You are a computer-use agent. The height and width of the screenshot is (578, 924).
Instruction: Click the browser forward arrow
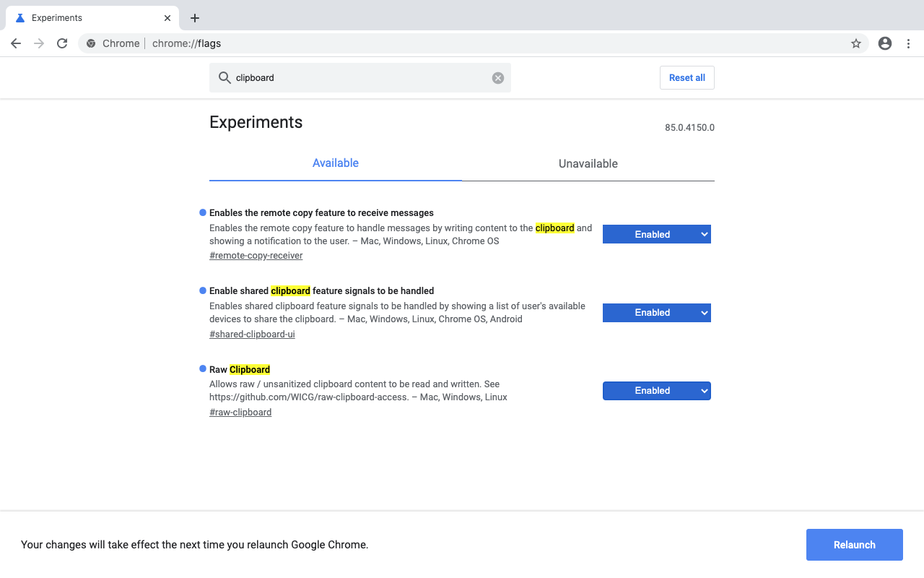(x=39, y=43)
